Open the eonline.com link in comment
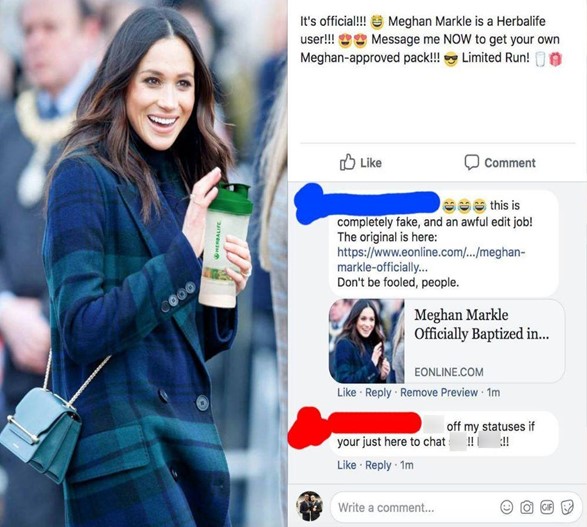 point(431,259)
